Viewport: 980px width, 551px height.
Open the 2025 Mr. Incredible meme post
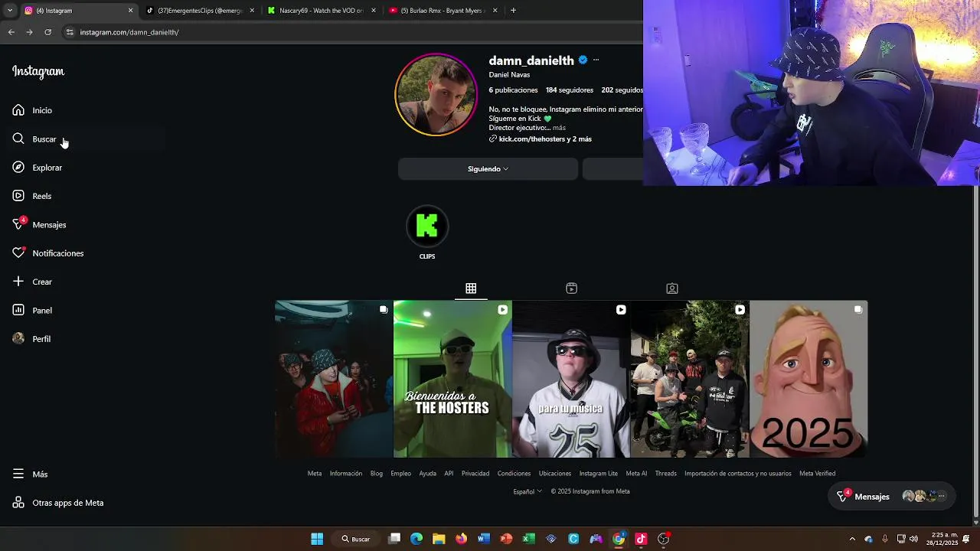tap(808, 379)
